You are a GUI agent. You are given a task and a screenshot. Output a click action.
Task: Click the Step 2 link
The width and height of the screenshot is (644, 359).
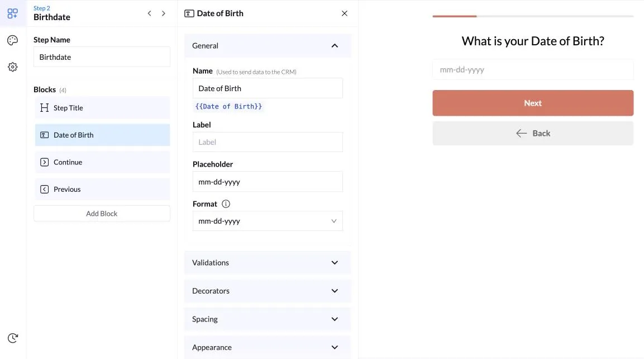[42, 8]
